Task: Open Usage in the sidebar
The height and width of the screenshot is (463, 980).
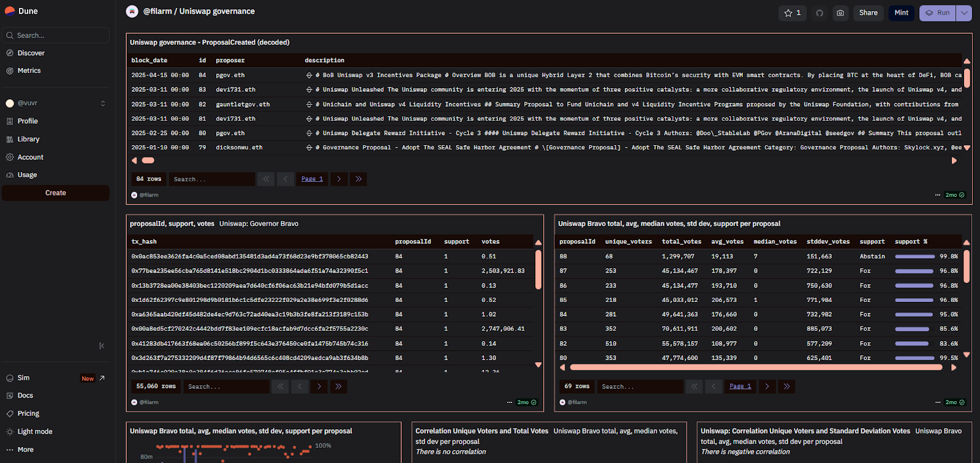Action: pyautogui.click(x=27, y=175)
